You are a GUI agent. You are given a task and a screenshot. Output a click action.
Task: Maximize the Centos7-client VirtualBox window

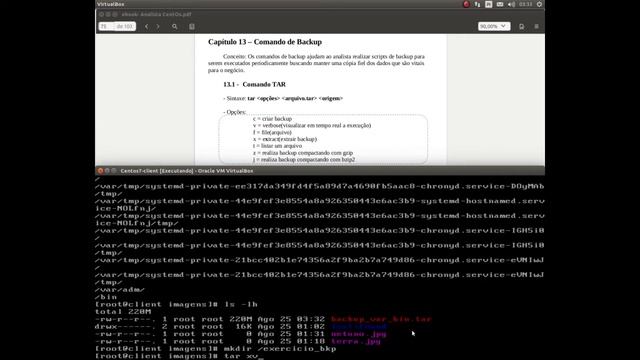click(x=114, y=171)
